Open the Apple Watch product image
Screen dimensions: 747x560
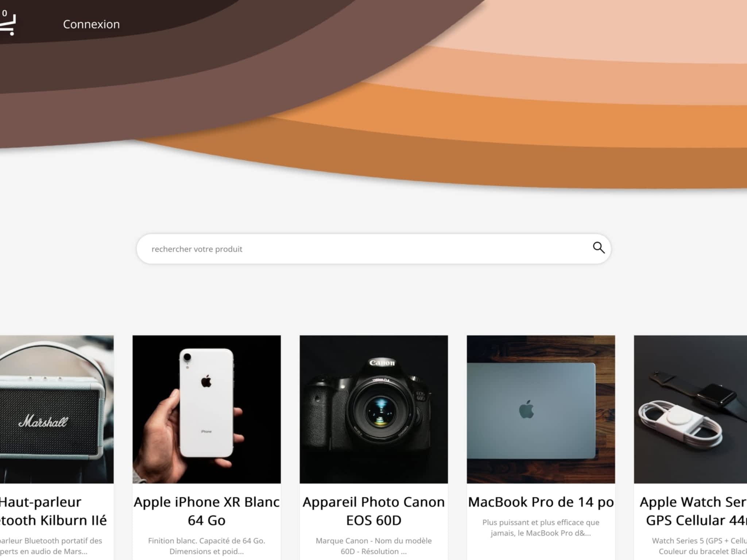[691, 409]
